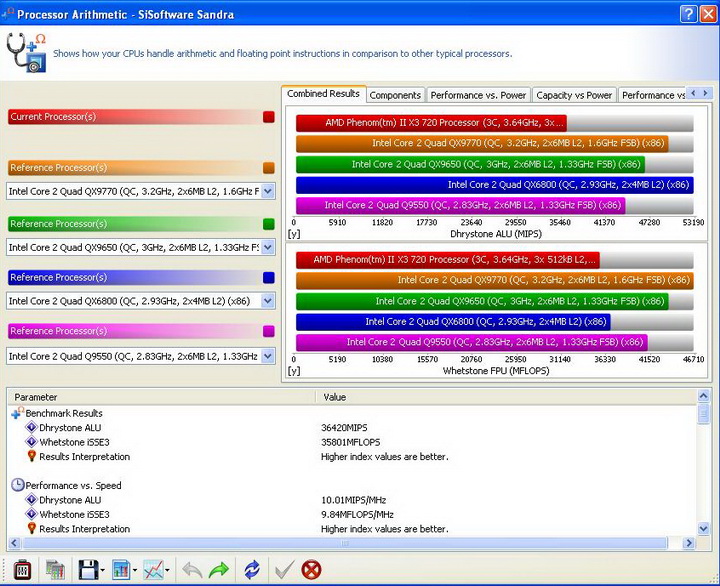Click the results list scroll up arrow
Screen dimensions: 720x586
703,395
